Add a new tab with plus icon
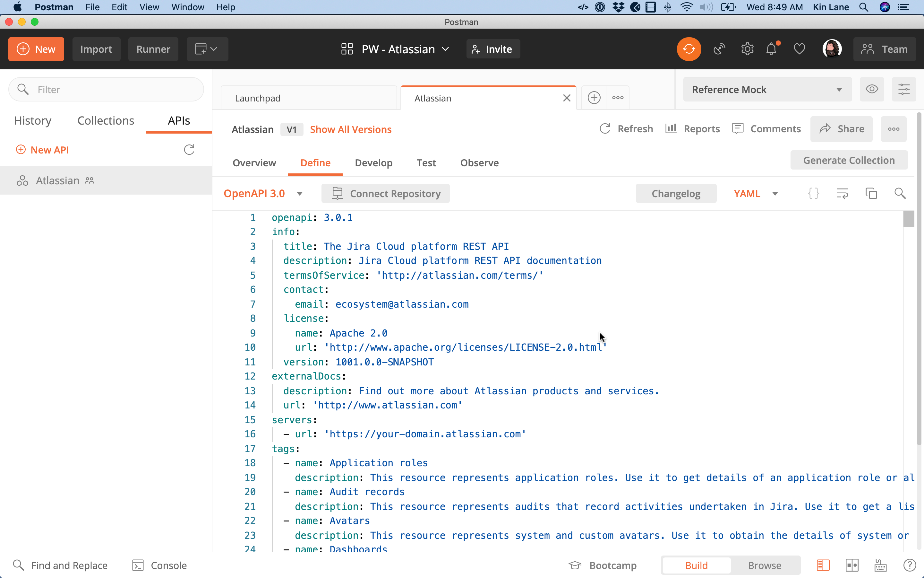This screenshot has width=924, height=578. 594,98
